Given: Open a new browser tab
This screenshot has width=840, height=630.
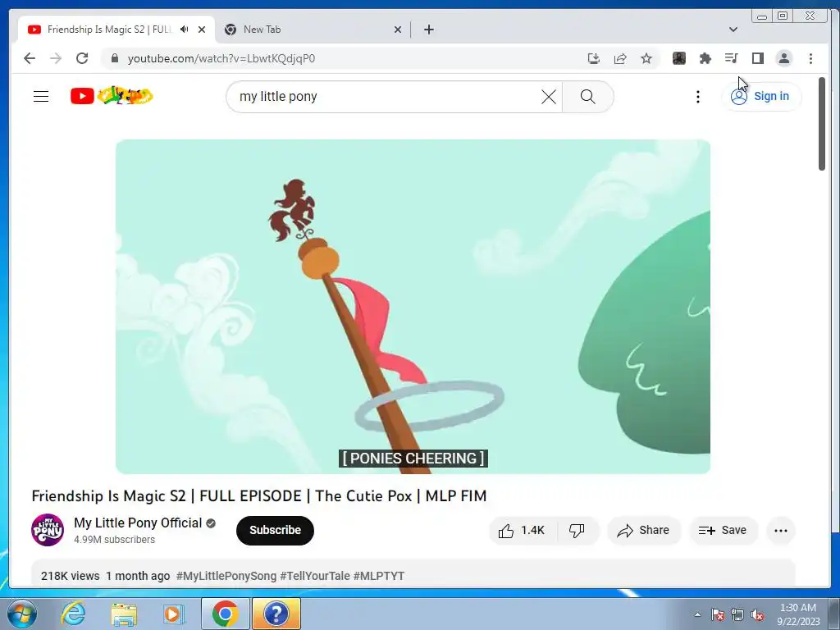Looking at the screenshot, I should (x=428, y=30).
